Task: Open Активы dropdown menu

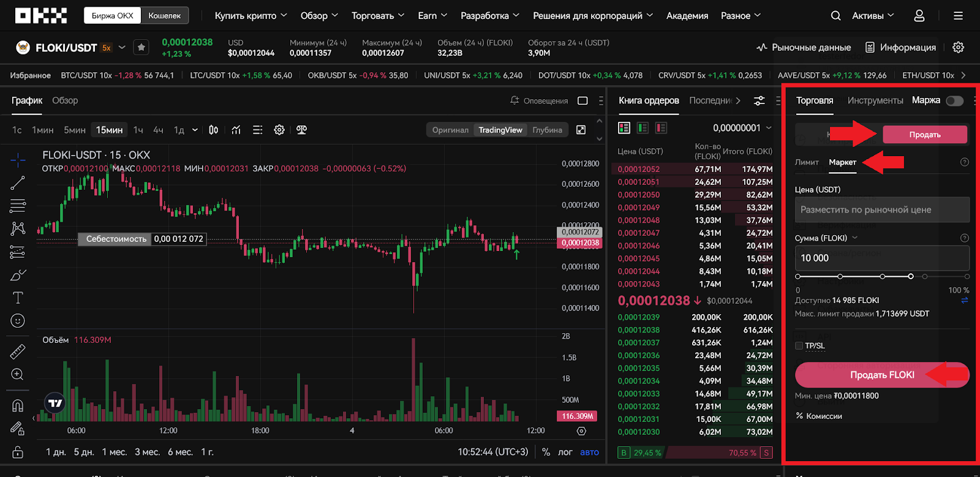Action: 873,16
